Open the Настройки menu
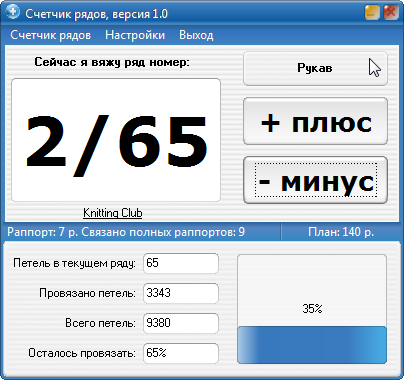The height and width of the screenshot is (380, 404). click(x=135, y=35)
